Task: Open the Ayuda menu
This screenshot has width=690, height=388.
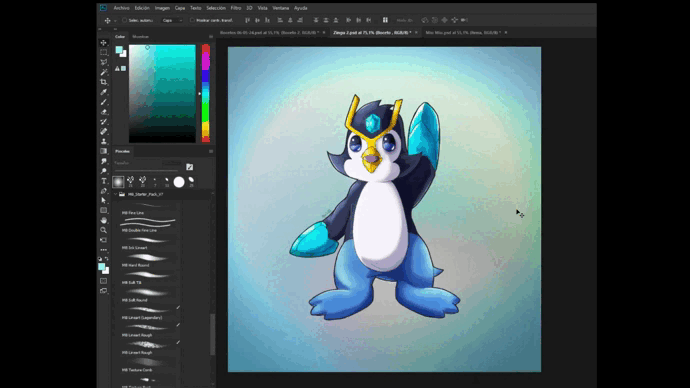Action: (301, 8)
